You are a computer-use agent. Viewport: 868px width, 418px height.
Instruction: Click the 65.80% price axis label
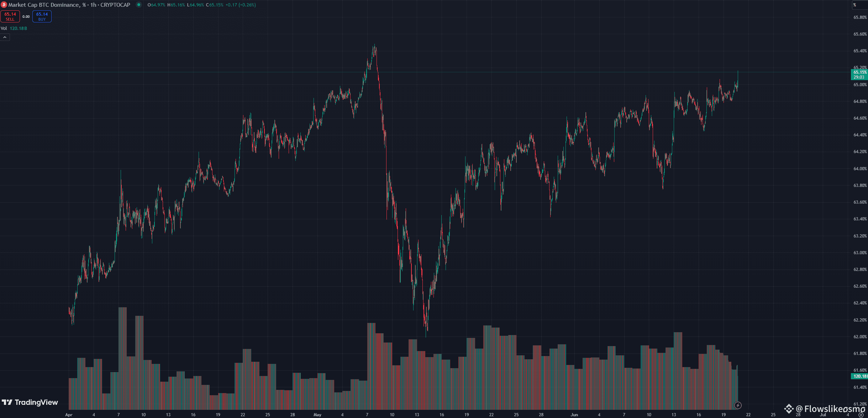(x=860, y=17)
